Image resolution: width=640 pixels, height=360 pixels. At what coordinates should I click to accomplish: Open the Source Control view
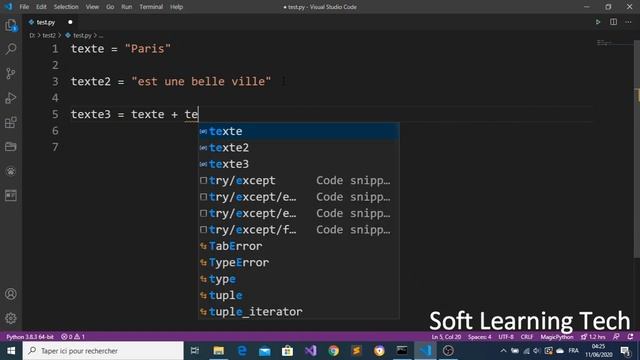pos(11,73)
